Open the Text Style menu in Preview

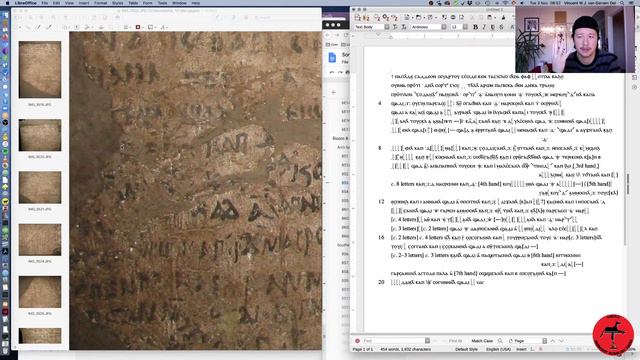point(163,27)
